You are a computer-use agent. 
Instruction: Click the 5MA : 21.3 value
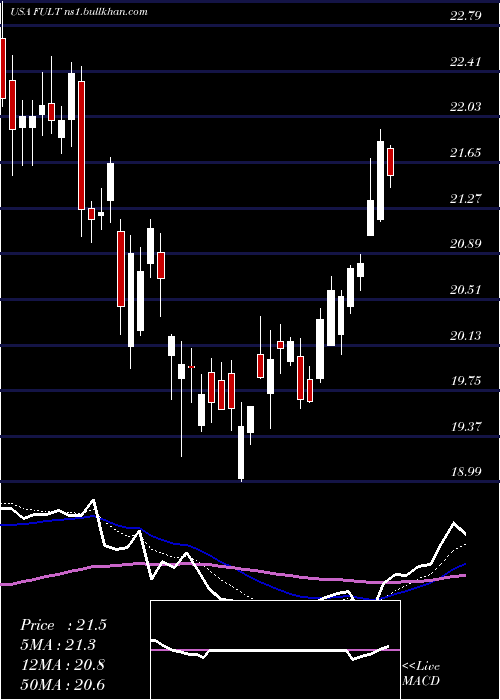[58, 645]
